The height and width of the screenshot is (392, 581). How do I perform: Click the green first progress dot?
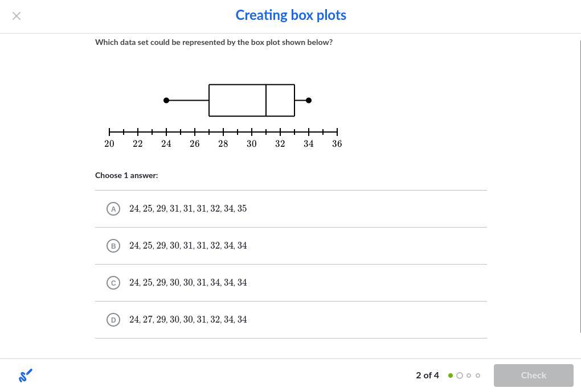point(451,376)
